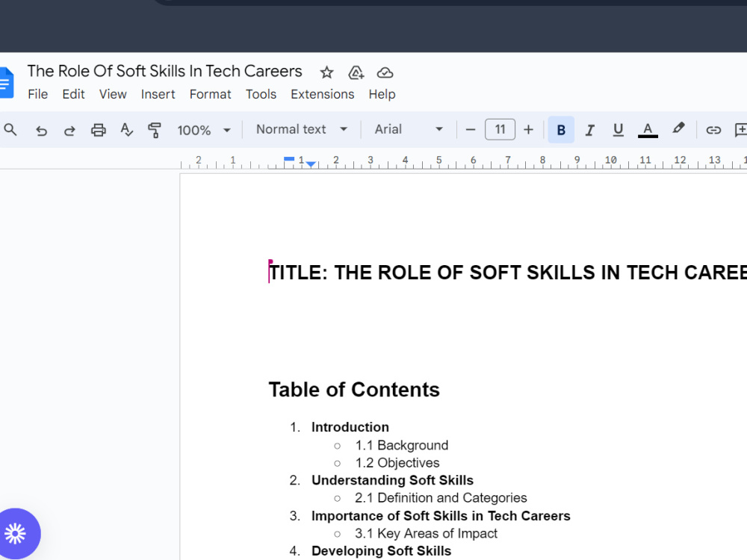Insert a link
Screen dimensions: 747x560
[x=713, y=129]
